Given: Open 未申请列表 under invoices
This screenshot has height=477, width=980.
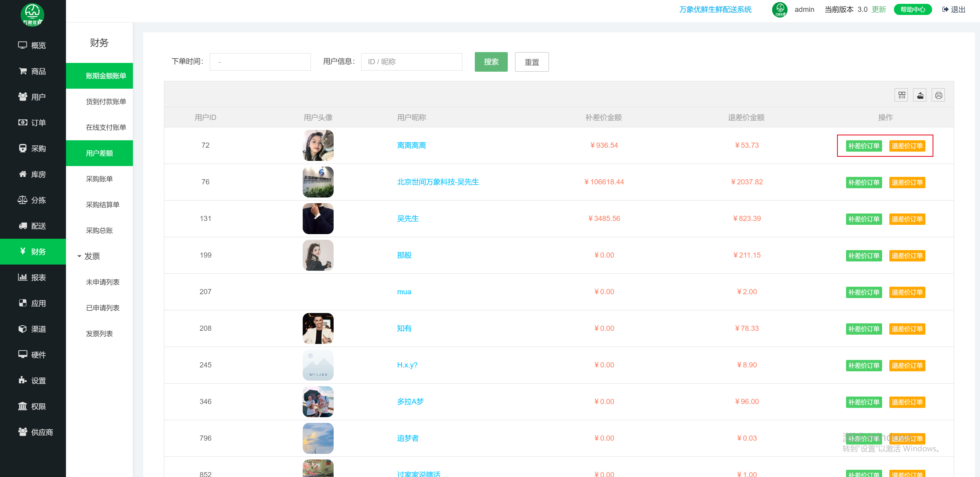Looking at the screenshot, I should (x=102, y=282).
